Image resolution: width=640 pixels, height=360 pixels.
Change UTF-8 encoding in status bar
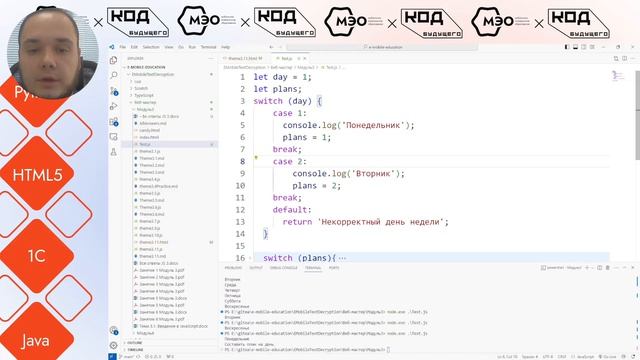[x=547, y=357]
